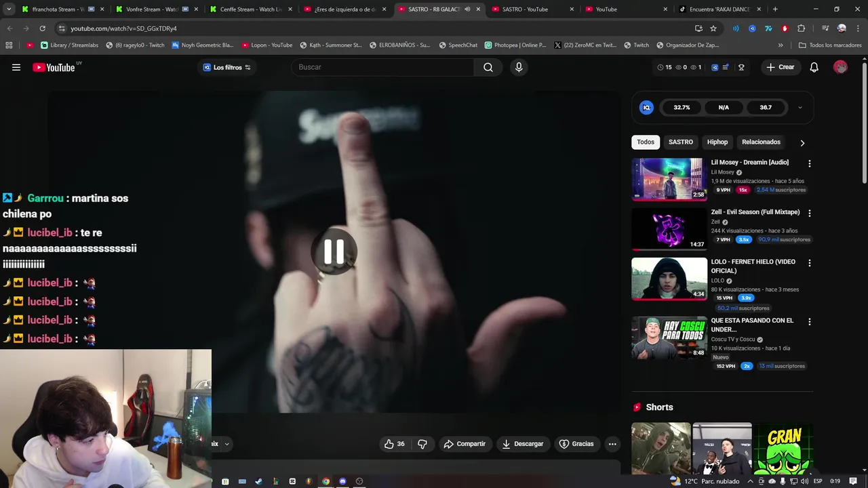
Task: Dislike the video with thumbs down
Action: pyautogui.click(x=422, y=444)
